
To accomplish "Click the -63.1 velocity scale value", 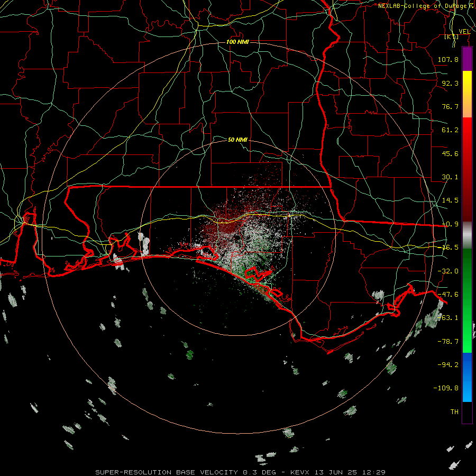I will point(448,318).
